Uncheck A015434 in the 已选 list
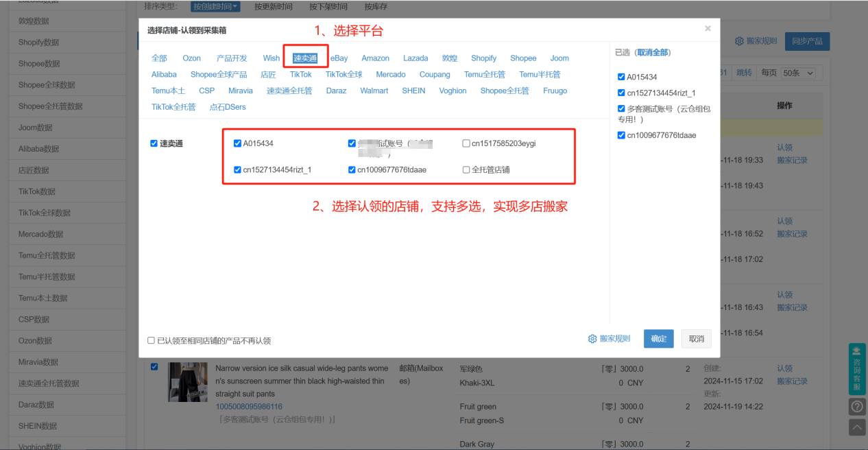This screenshot has height=450, width=868. [621, 77]
